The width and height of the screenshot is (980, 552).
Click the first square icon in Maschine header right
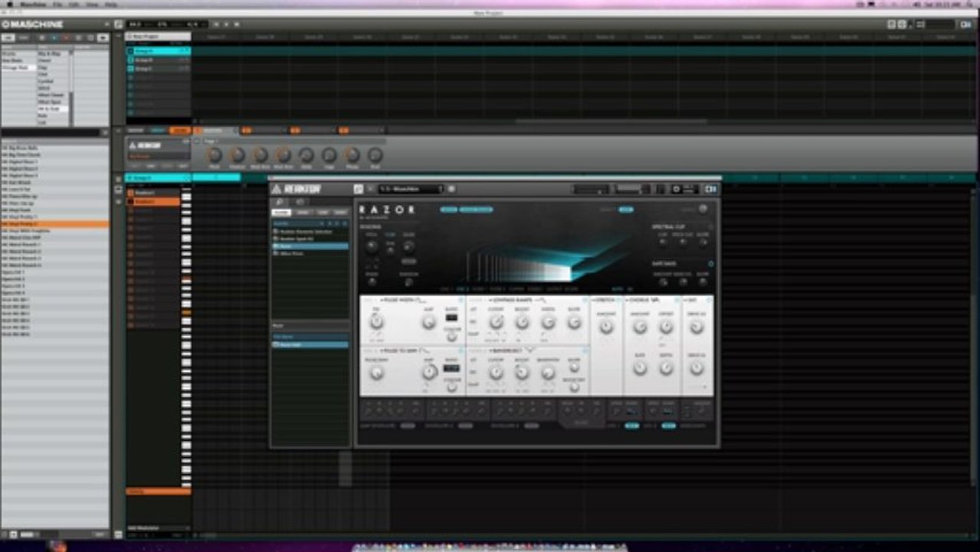[891, 25]
